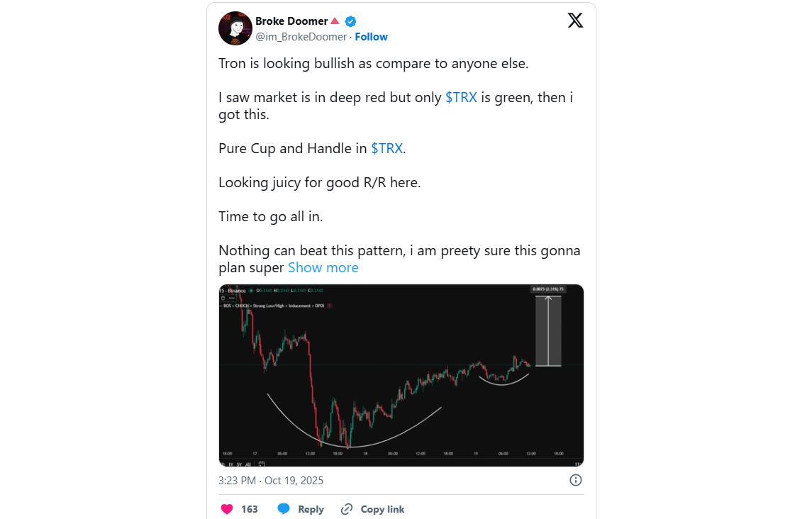812x519 pixels.
Task: Click the Reply speech bubble icon
Action: (284, 509)
